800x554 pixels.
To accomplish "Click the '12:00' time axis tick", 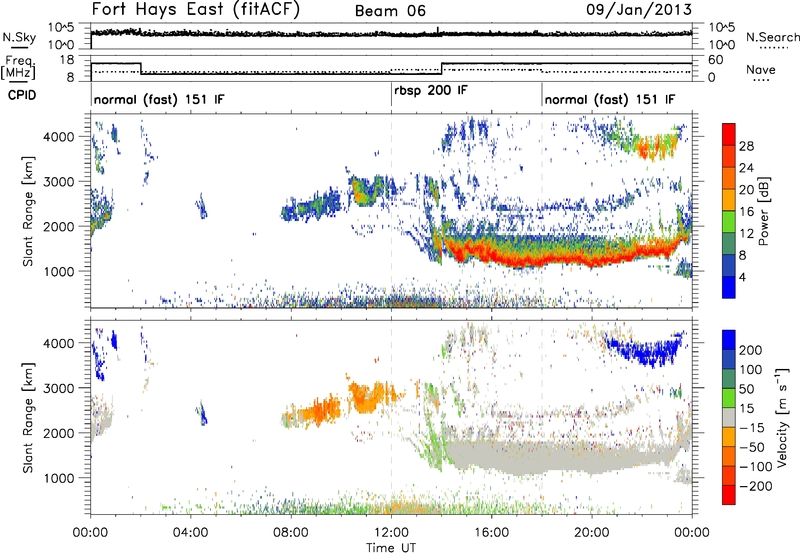I will (x=391, y=533).
